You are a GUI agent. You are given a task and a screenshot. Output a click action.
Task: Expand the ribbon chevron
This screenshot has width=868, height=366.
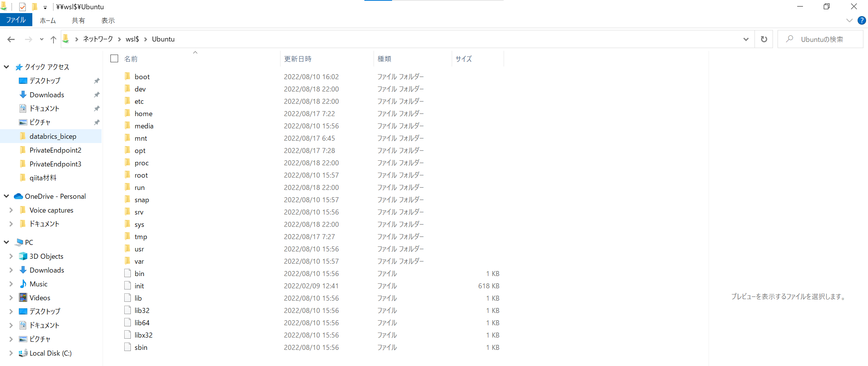(x=850, y=20)
